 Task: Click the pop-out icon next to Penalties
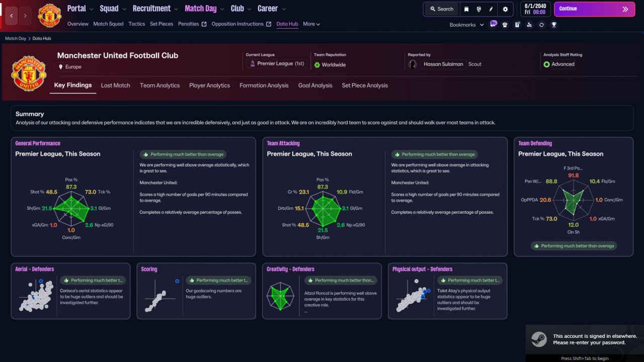point(204,24)
